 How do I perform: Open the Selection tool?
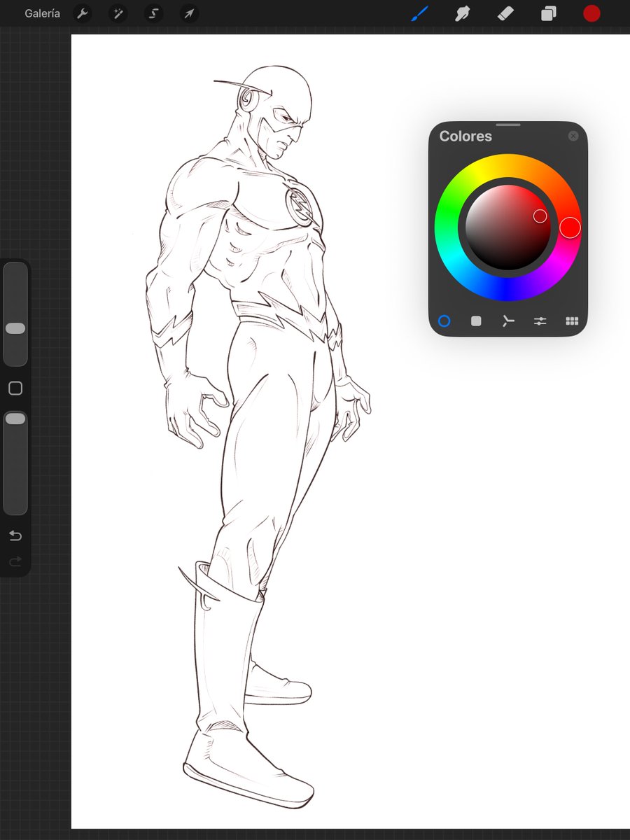153,13
